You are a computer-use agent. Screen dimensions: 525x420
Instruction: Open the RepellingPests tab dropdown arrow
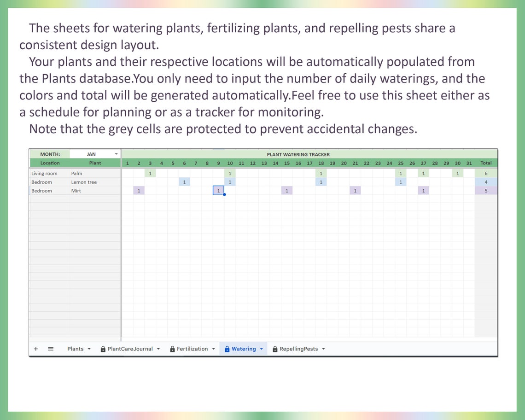click(324, 349)
